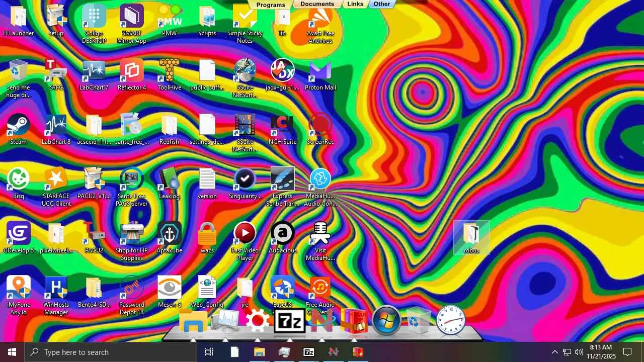Open the jre folder on desktop
The width and height of the screenshot is (644, 362).
[x=245, y=292]
